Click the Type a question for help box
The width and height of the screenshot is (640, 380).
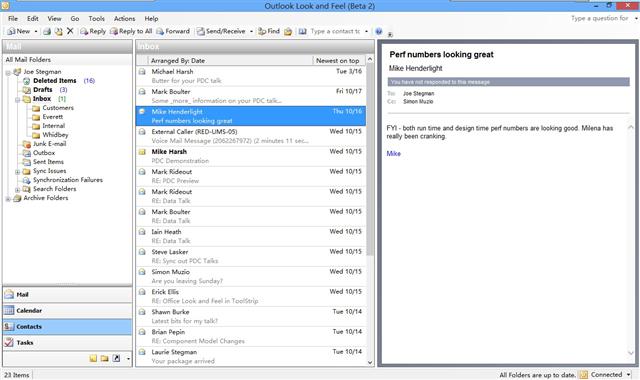[x=600, y=18]
